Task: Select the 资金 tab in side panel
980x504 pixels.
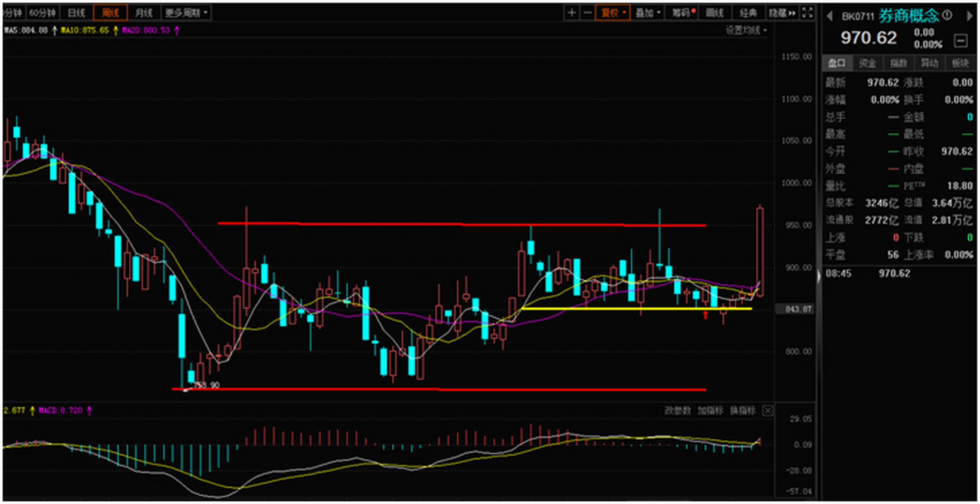Action: tap(868, 63)
